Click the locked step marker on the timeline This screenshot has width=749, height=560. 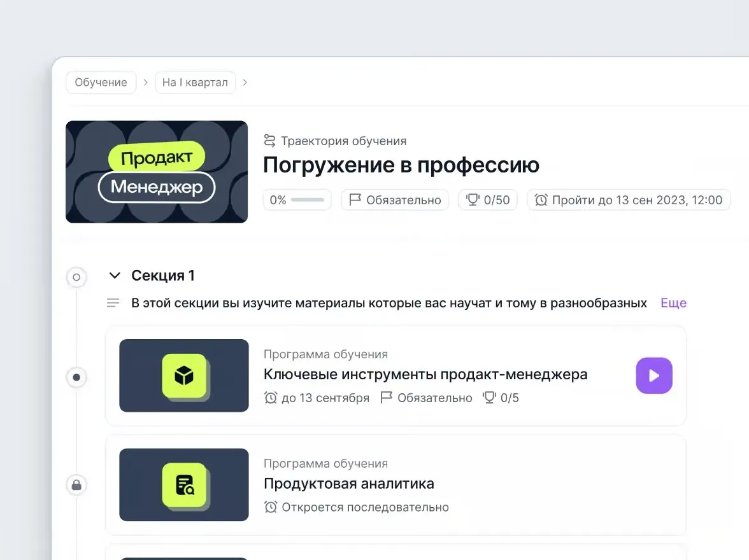tap(76, 486)
